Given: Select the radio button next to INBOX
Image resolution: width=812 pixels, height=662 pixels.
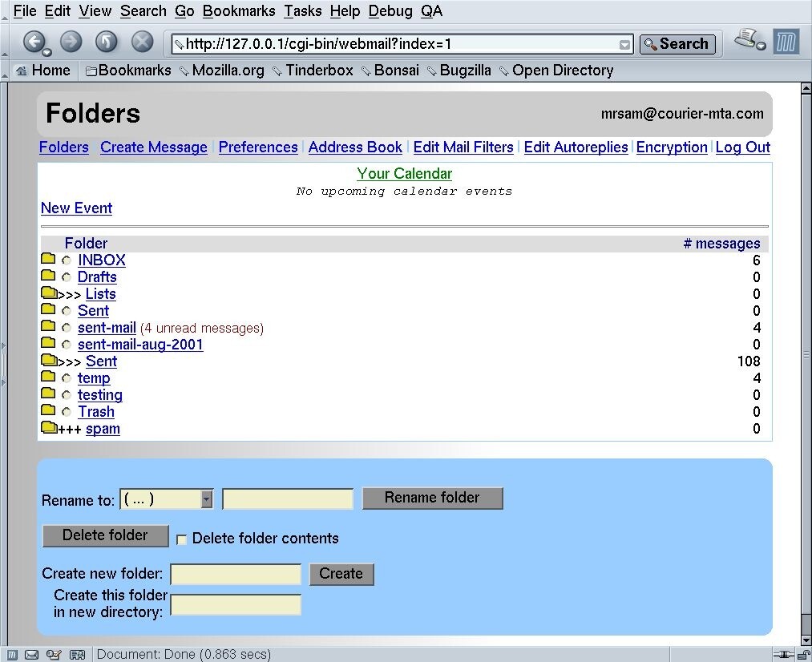Looking at the screenshot, I should [65, 260].
